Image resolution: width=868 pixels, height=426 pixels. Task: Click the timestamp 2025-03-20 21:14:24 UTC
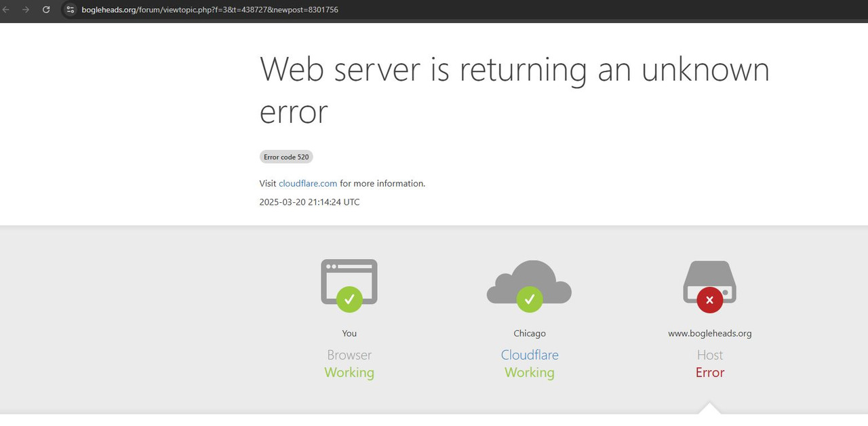coord(309,202)
